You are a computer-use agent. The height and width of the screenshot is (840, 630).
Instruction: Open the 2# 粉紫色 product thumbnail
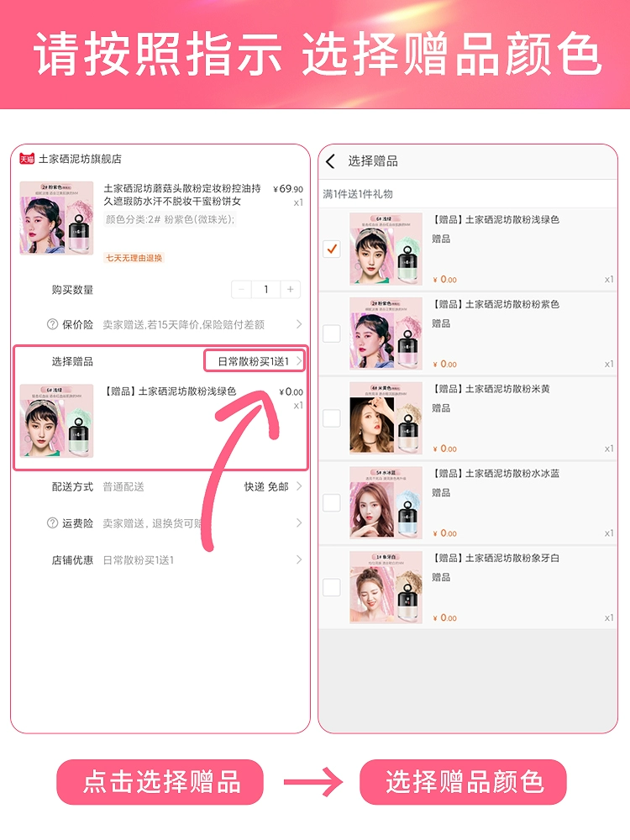57,218
